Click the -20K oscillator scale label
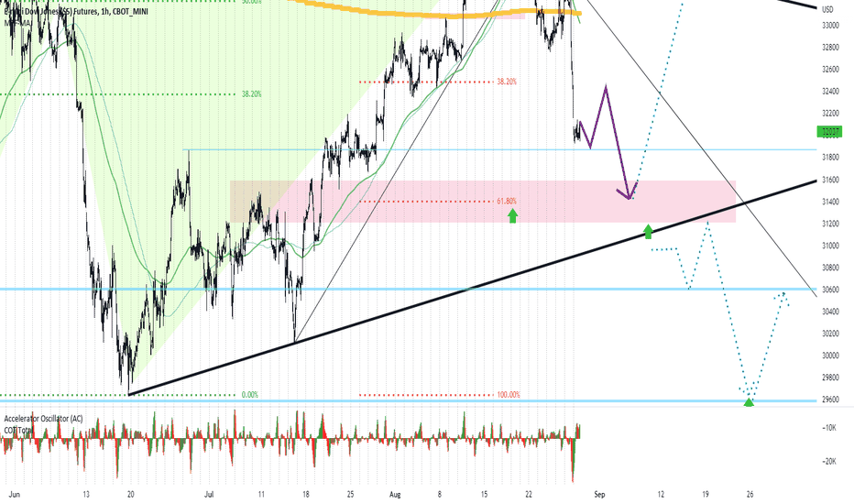Viewport: 854px width, 504px height. click(829, 462)
